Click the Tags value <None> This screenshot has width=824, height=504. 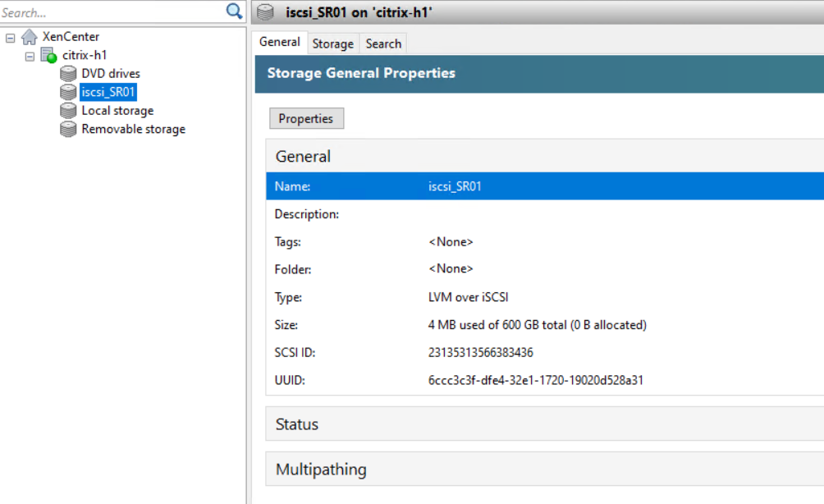point(451,242)
